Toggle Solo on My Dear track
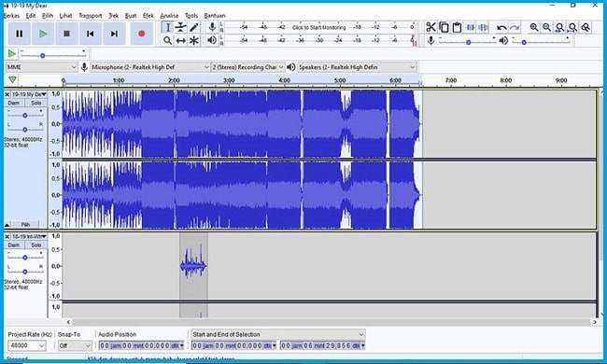 36,103
